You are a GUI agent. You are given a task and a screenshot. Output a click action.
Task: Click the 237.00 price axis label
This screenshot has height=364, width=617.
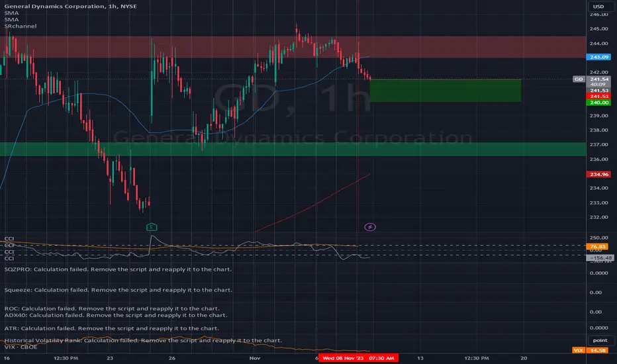click(x=598, y=145)
